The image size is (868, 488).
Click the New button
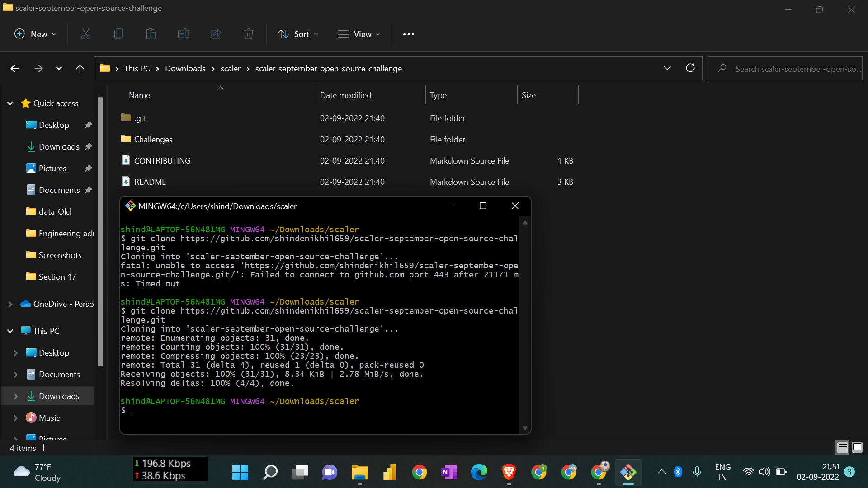35,34
